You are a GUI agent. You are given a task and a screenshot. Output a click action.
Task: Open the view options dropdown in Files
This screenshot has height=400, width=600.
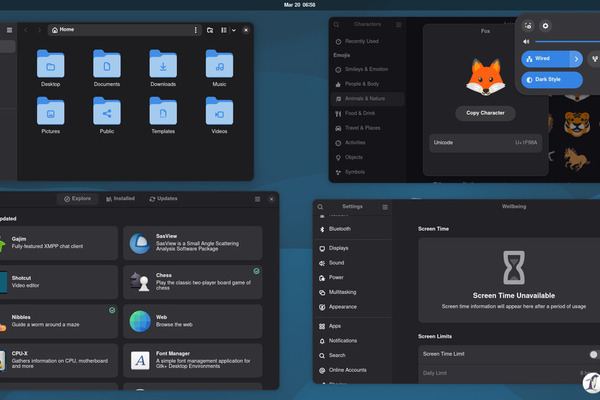(x=234, y=30)
